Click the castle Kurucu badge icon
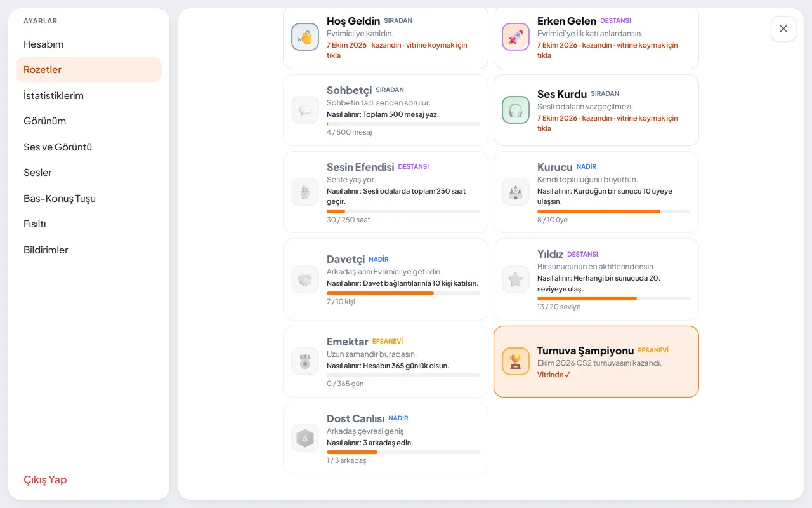The image size is (812, 508). pyautogui.click(x=516, y=192)
